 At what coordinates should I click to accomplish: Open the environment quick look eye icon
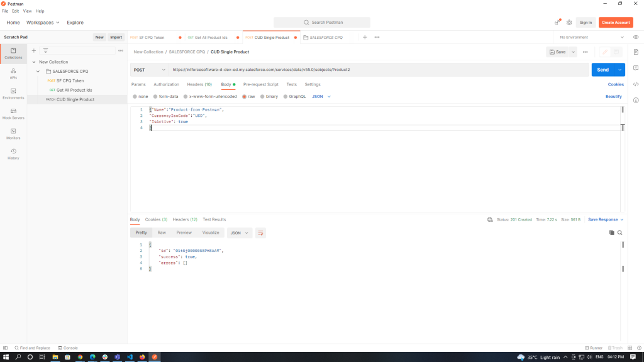click(x=636, y=37)
